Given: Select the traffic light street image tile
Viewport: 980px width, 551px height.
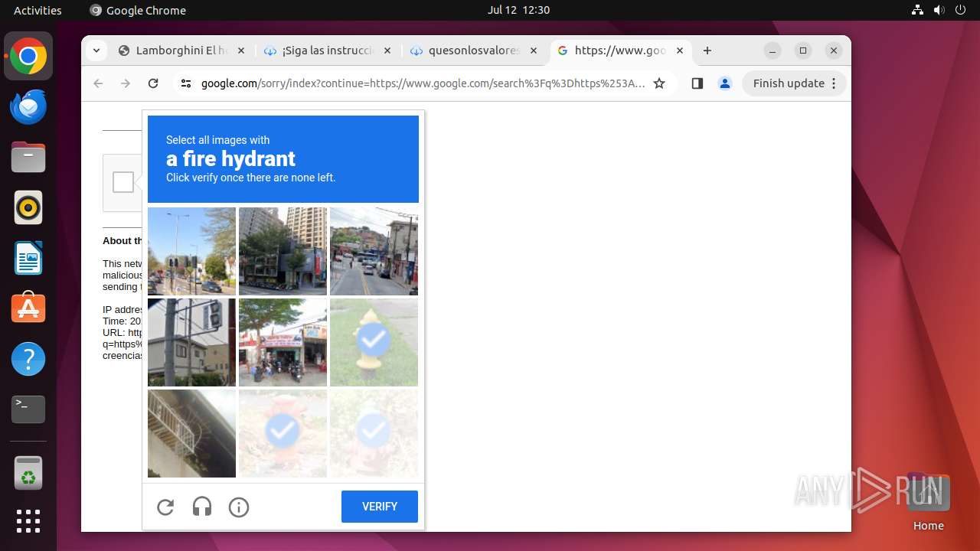Looking at the screenshot, I should [x=191, y=251].
